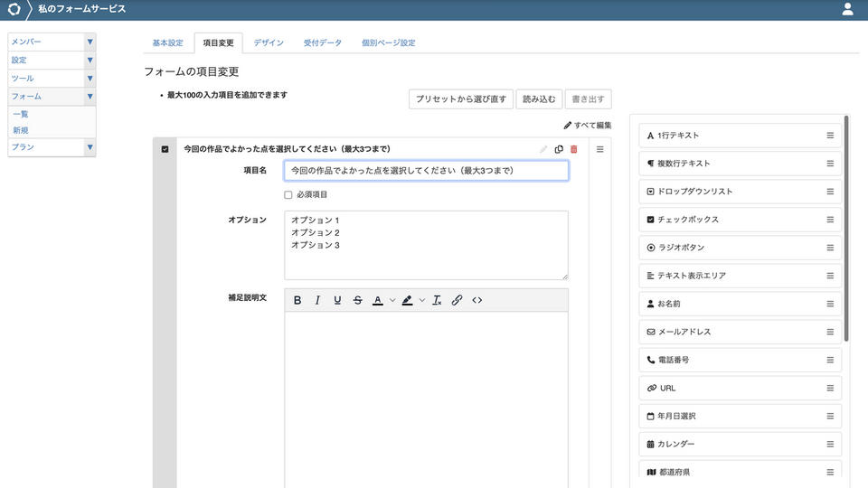This screenshot has width=868, height=488.
Task: Duplicate the question with the copy icon
Action: point(559,149)
